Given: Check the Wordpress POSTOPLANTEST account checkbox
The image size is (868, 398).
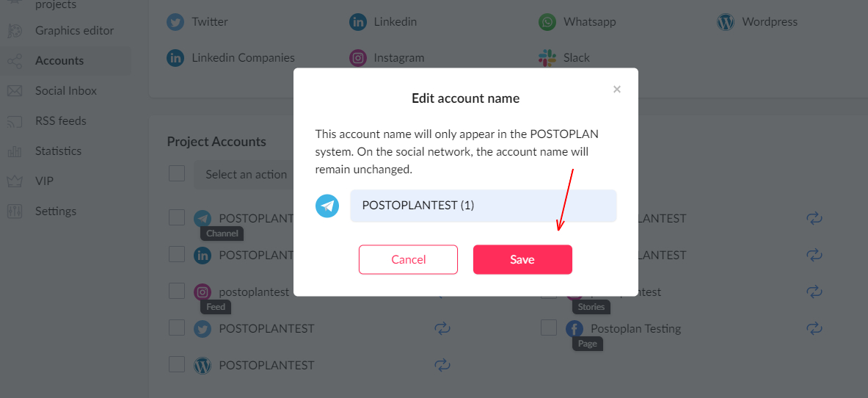Looking at the screenshot, I should click(x=177, y=364).
